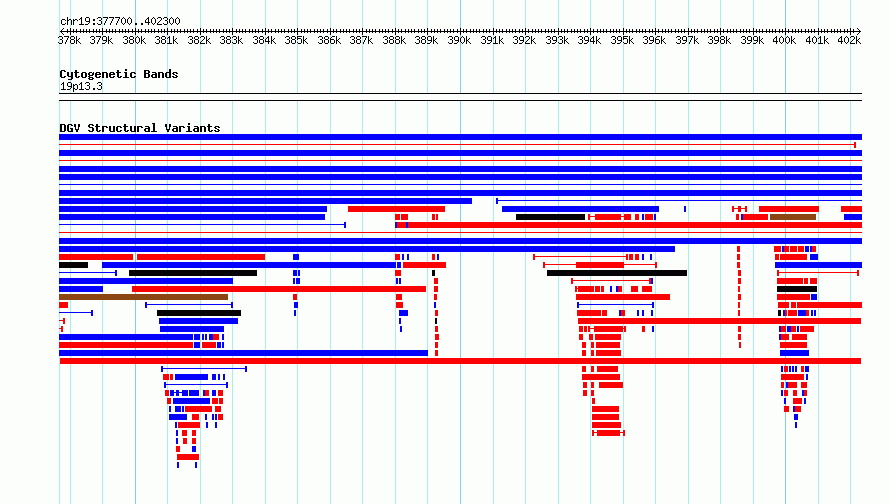Click the 391k ruler tick label
The width and height of the screenshot is (890, 504).
[492, 40]
